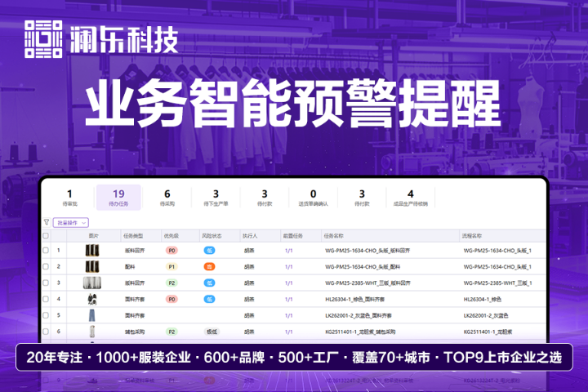Screen dimensions: 588x392
Task: Open the 成品生产待核销 tab showing 4
Action: pos(411,198)
